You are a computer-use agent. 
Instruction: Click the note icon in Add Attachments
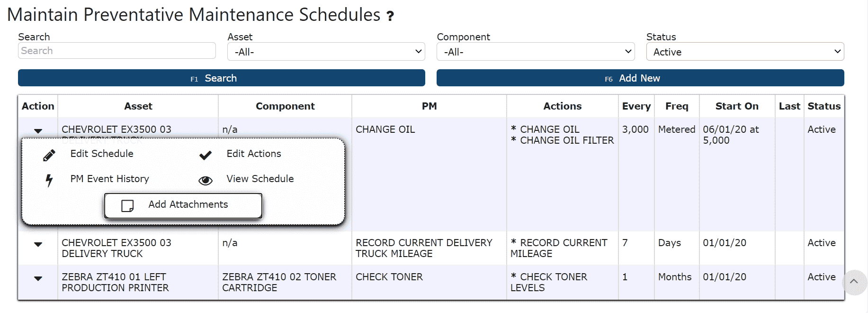(x=127, y=205)
